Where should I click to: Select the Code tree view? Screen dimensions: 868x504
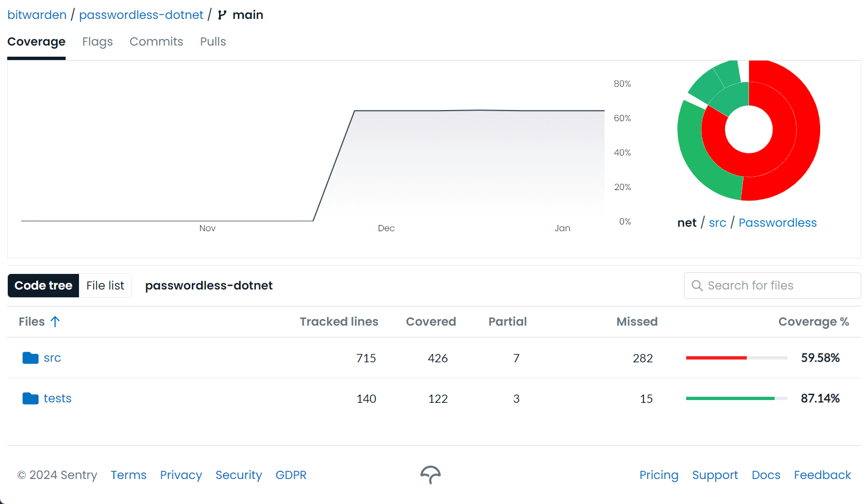43,285
